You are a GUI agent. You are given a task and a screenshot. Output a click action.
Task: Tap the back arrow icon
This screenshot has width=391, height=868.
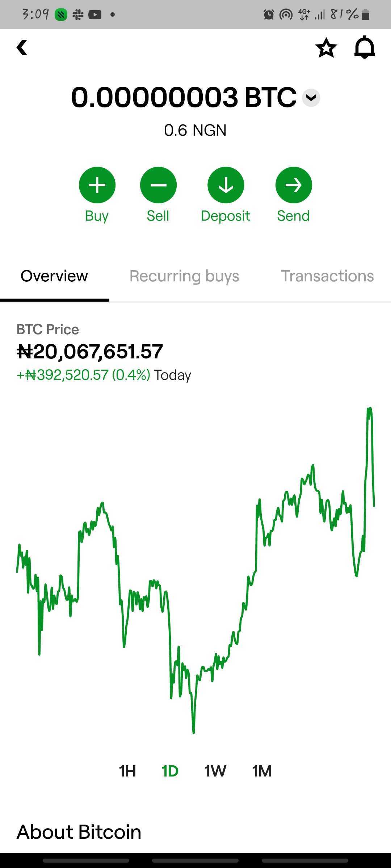click(22, 47)
